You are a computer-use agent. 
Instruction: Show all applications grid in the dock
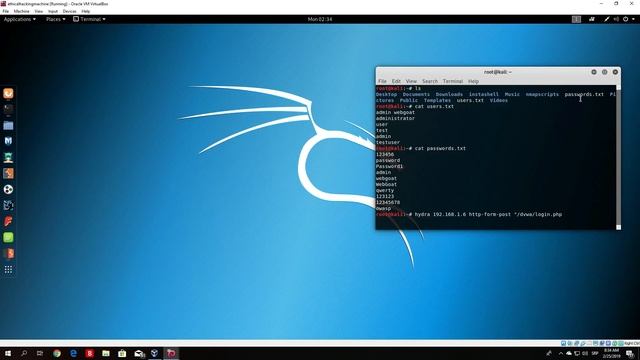click(x=8, y=269)
